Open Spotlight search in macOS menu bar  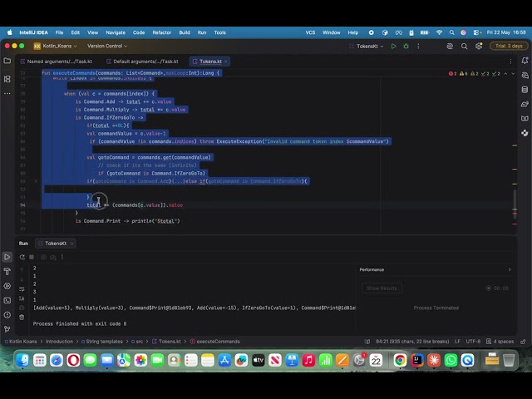click(x=451, y=32)
